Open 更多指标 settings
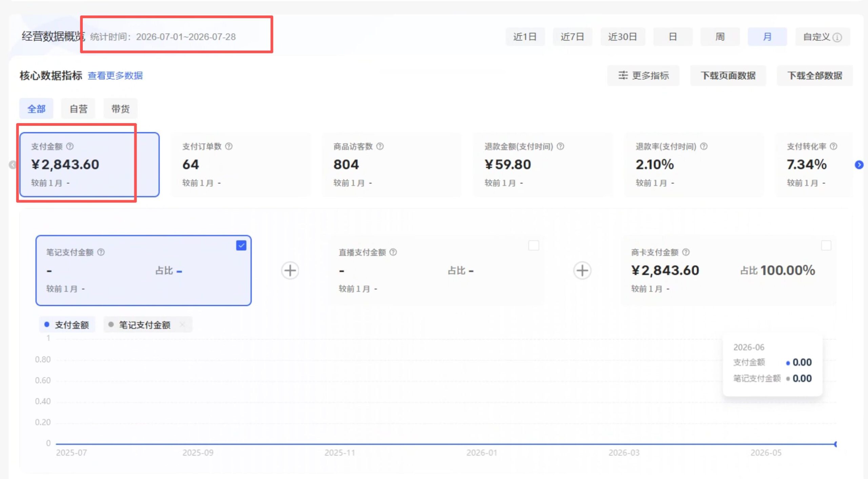Viewport: 868px width, 479px height. (x=643, y=76)
